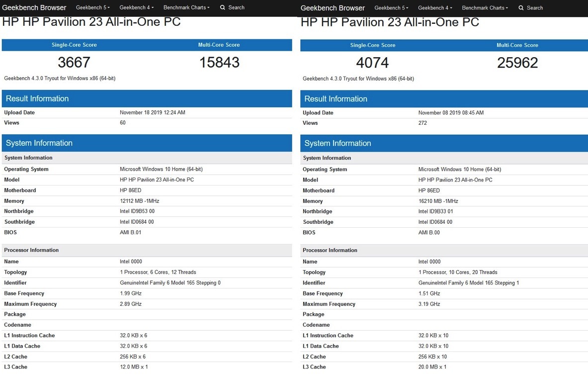Click BIOS value AMI B.01
The image size is (588, 375).
(x=131, y=232)
